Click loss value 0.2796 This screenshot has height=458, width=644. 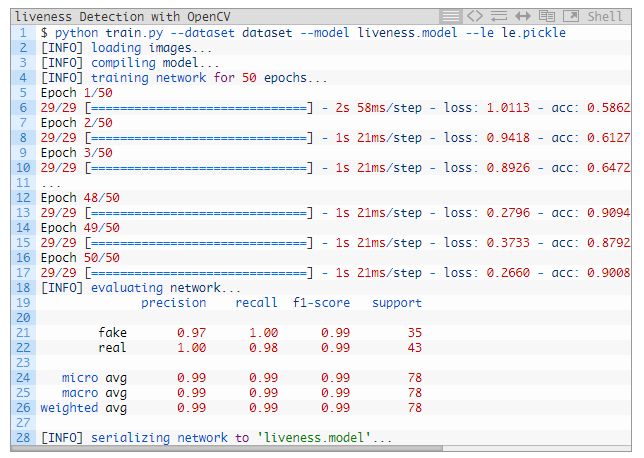click(508, 213)
